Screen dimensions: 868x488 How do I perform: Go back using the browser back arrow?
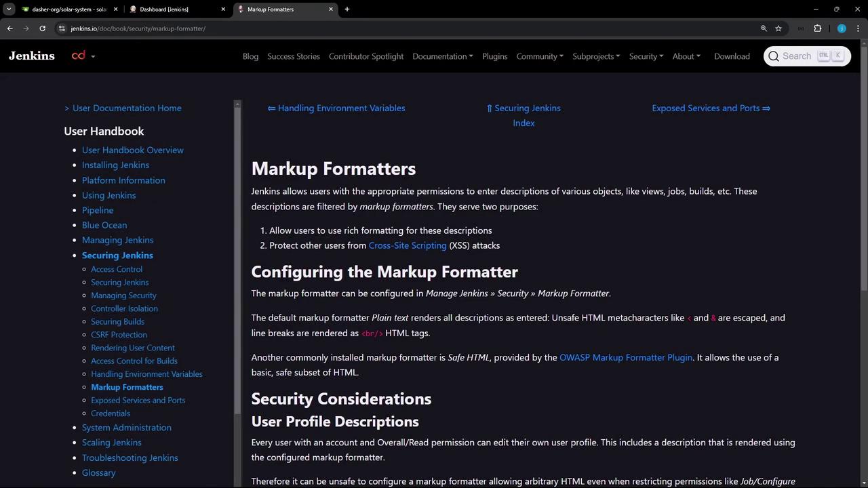tap(9, 28)
